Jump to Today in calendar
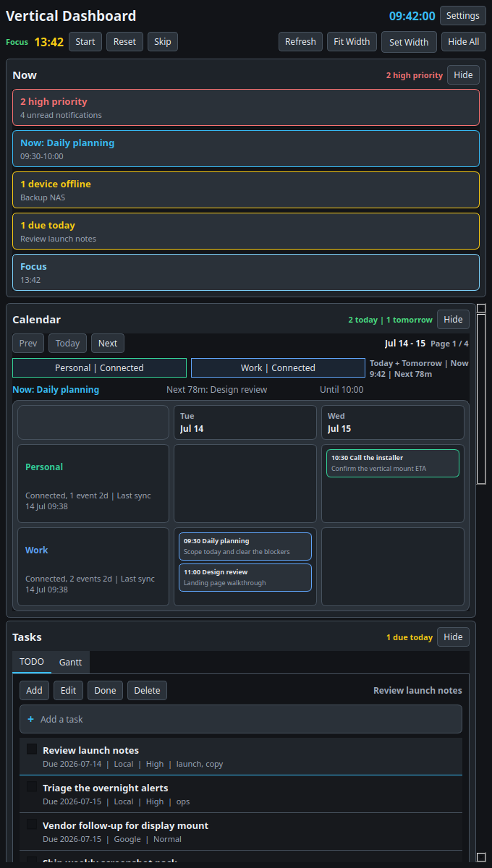This screenshot has height=868, width=492. point(68,344)
